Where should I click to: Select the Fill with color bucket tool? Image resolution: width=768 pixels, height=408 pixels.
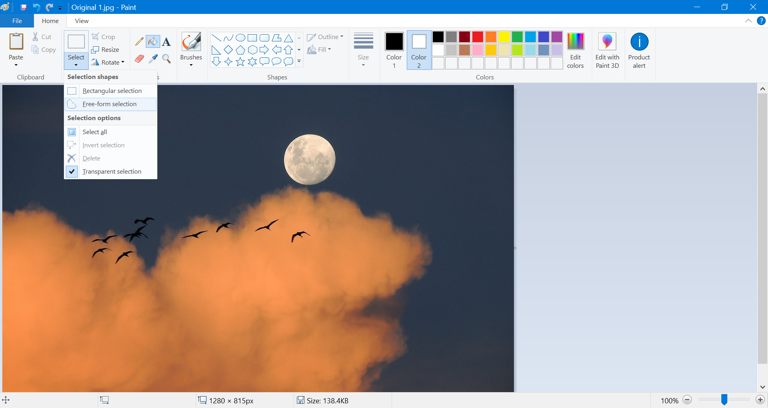(x=153, y=42)
